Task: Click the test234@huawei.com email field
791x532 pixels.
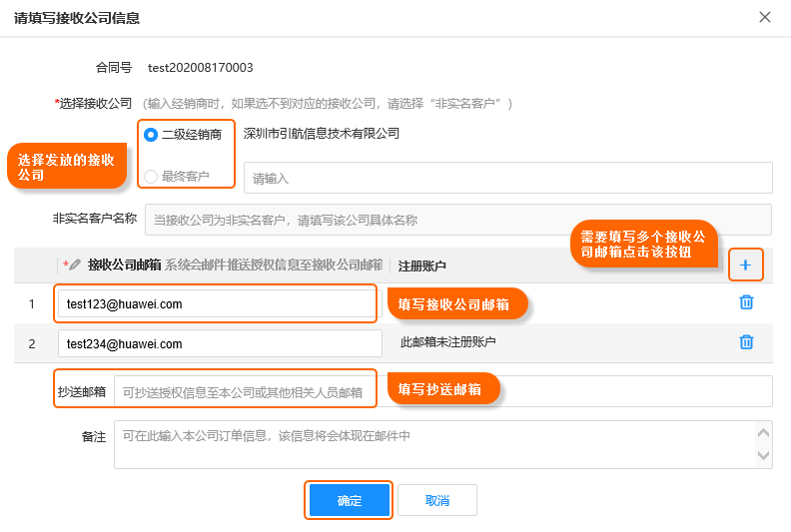Action: [220, 343]
